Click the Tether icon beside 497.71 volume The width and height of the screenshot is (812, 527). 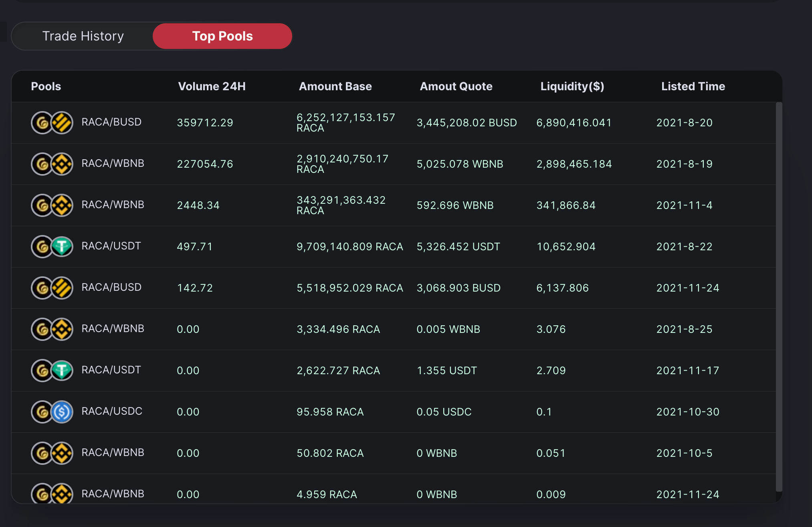tap(62, 247)
